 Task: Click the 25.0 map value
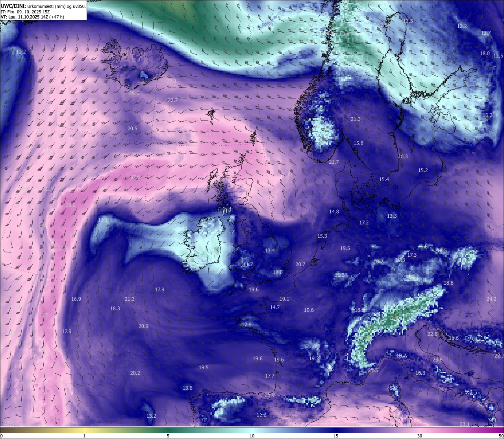point(270,395)
